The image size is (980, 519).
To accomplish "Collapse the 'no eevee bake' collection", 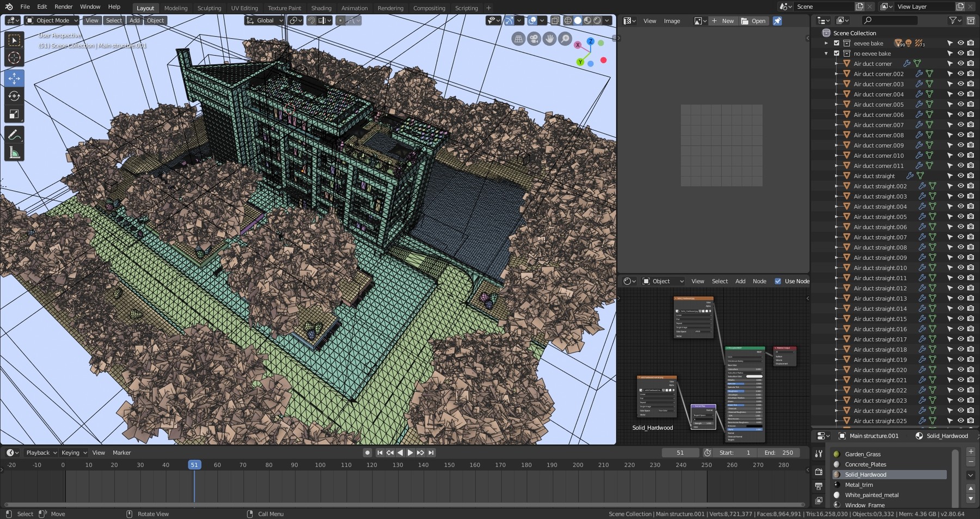I will tap(826, 53).
